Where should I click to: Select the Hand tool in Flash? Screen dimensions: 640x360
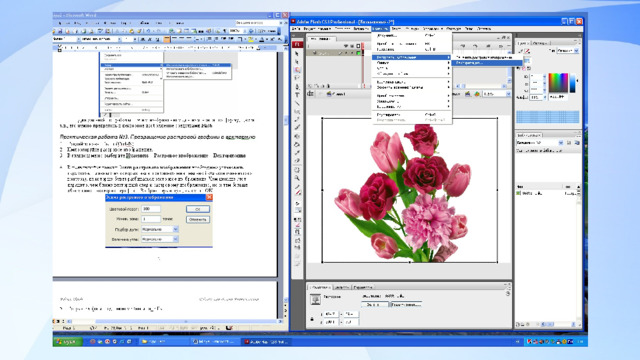pos(297,170)
